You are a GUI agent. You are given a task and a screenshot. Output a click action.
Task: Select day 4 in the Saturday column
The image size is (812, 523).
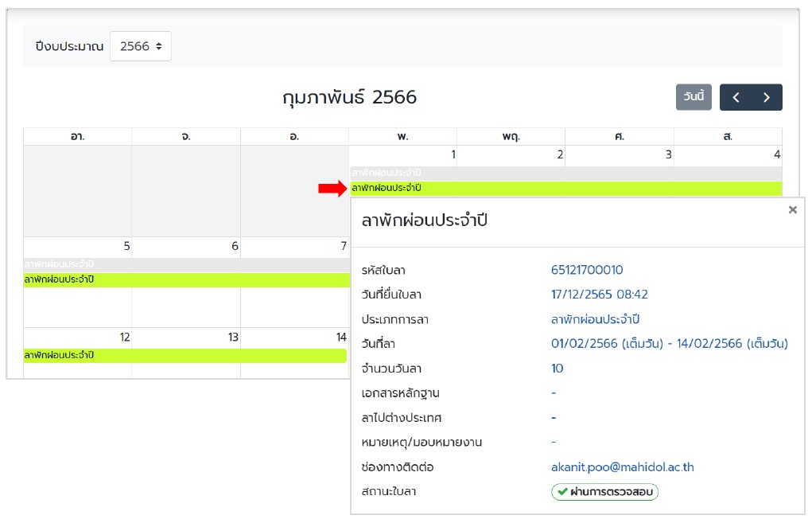coord(776,154)
